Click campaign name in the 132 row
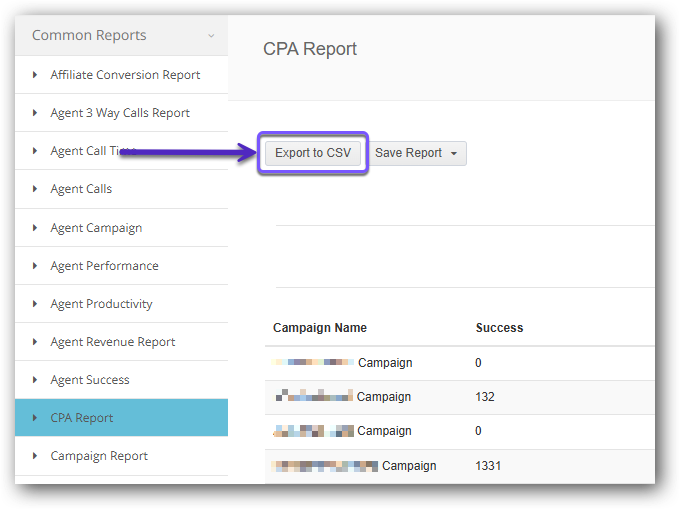This screenshot has width=680, height=509. click(343, 397)
